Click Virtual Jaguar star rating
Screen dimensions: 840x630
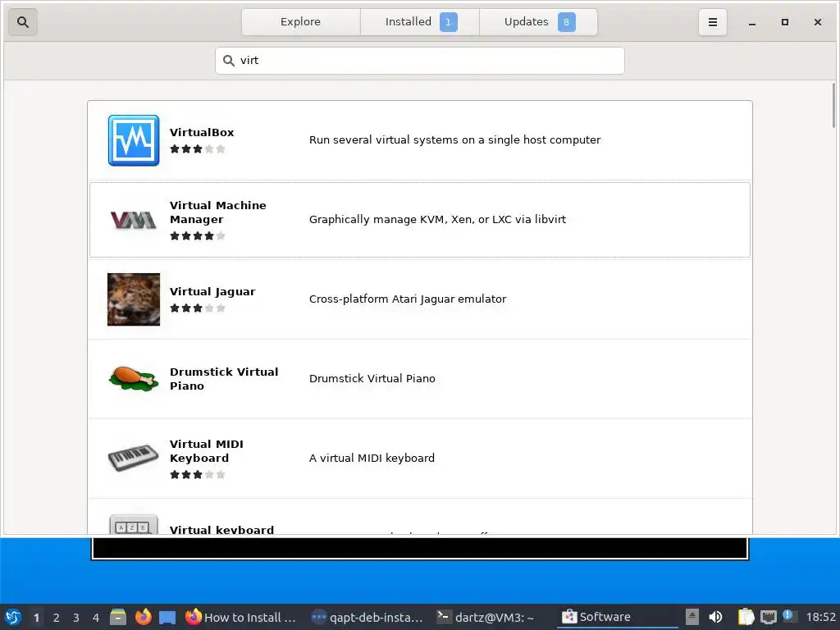(198, 308)
